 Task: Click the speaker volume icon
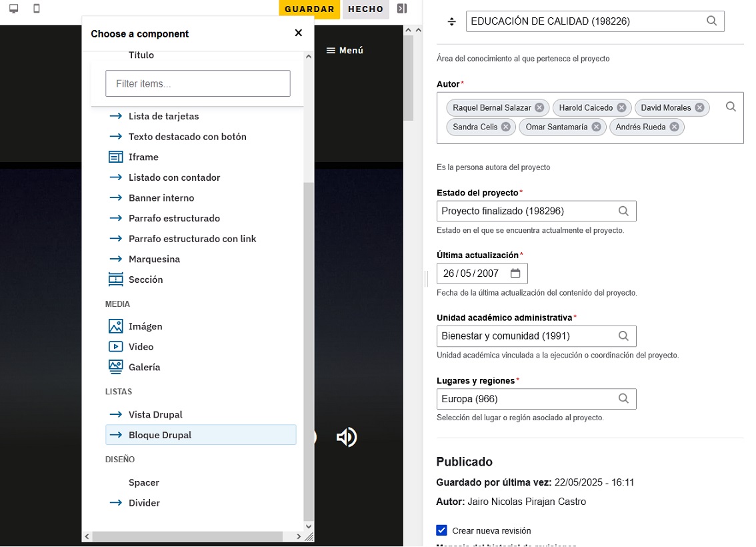(347, 438)
